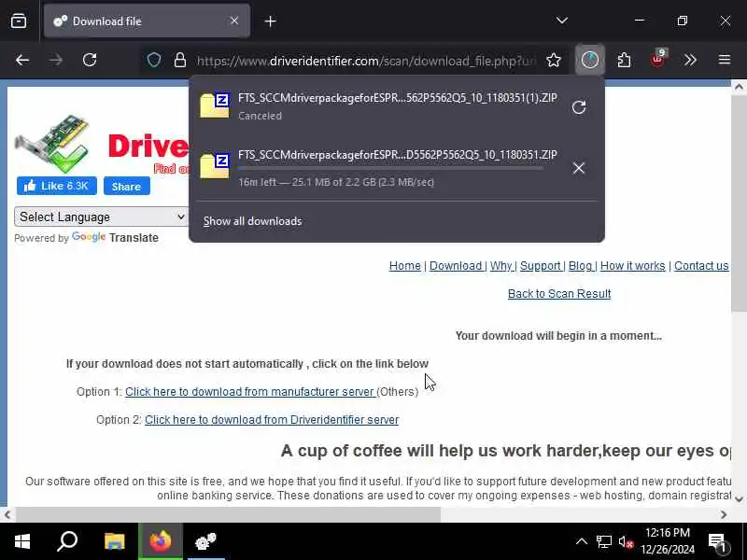
Task: Open the Blog nav link
Action: click(x=580, y=266)
